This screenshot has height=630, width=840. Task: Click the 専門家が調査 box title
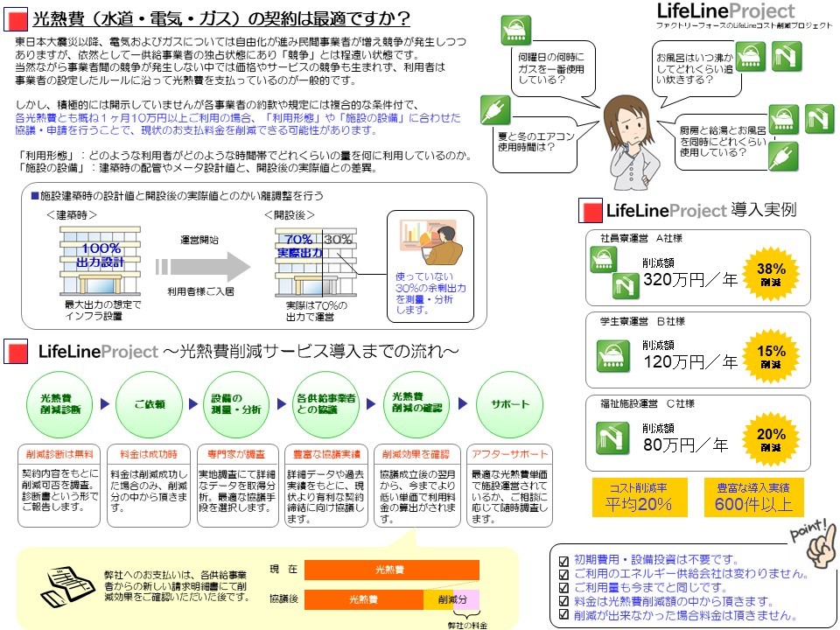[236, 454]
